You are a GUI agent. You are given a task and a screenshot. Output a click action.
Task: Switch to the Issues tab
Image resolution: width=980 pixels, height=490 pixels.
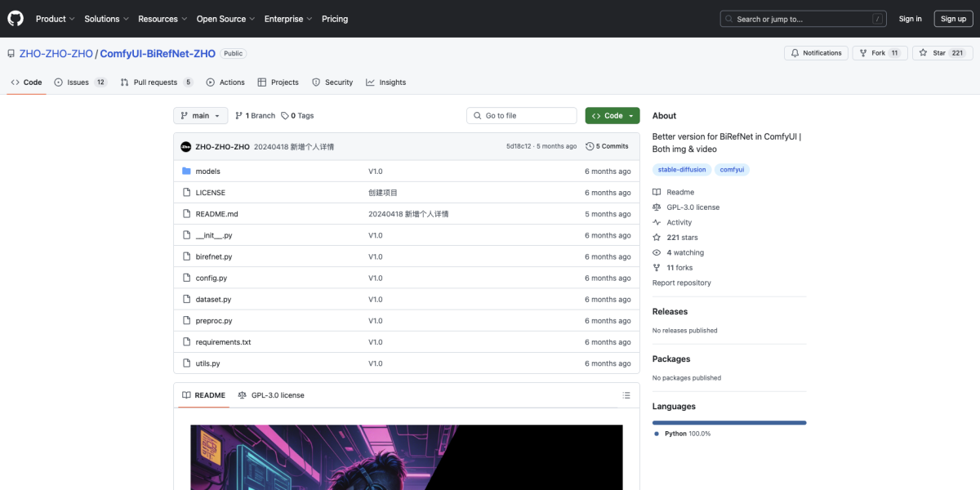pos(80,82)
